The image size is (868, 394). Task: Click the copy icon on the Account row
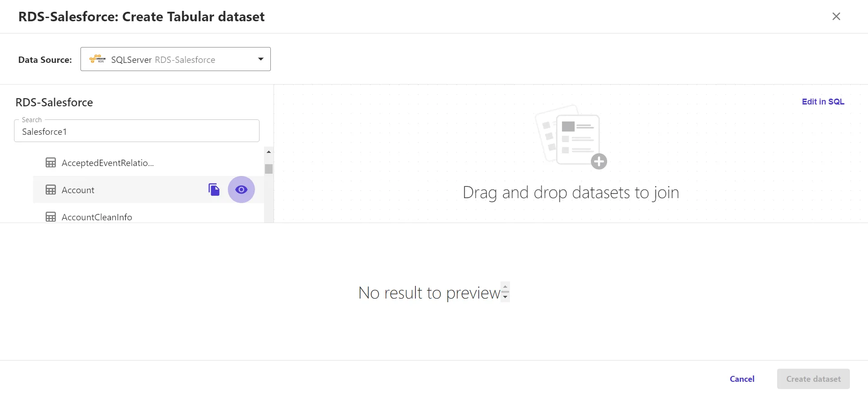tap(214, 190)
